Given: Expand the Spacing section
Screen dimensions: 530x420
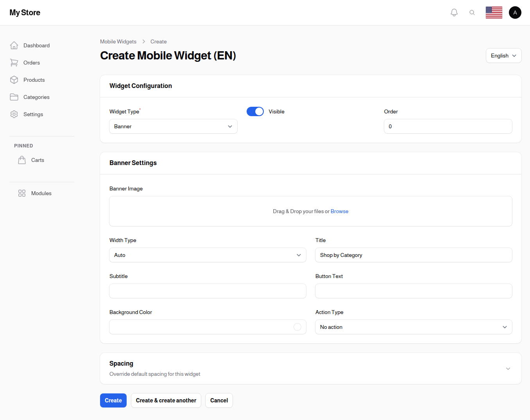Looking at the screenshot, I should pos(508,368).
